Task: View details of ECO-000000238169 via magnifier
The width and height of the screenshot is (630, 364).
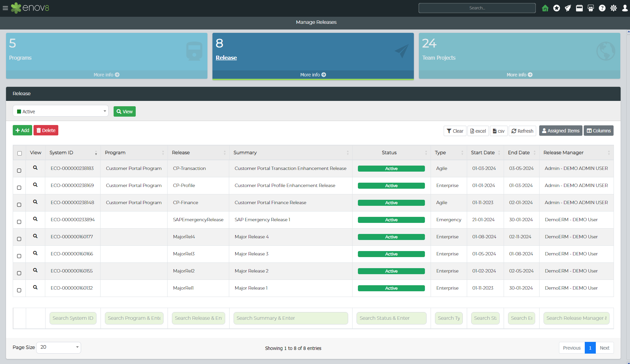Action: (35, 185)
